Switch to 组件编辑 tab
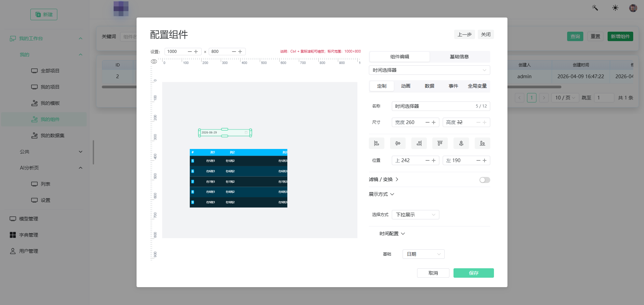Image resolution: width=644 pixels, height=305 pixels. pyautogui.click(x=400, y=57)
